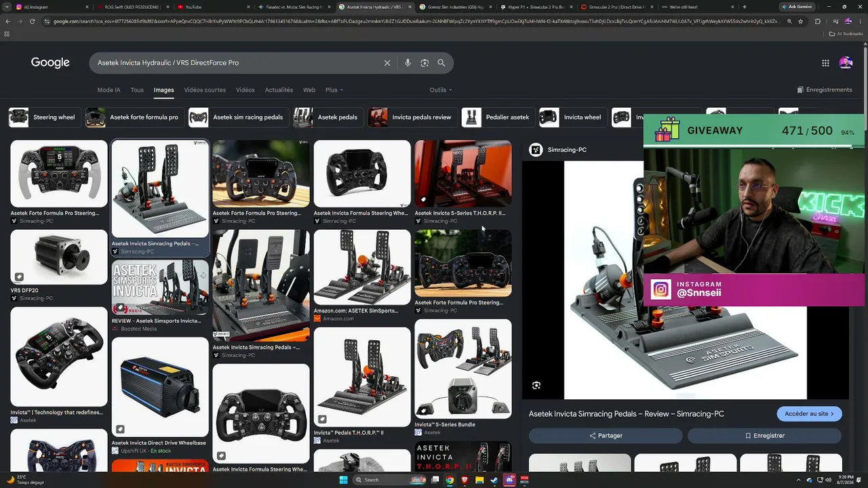Open Task View on the taskbar

click(437, 480)
